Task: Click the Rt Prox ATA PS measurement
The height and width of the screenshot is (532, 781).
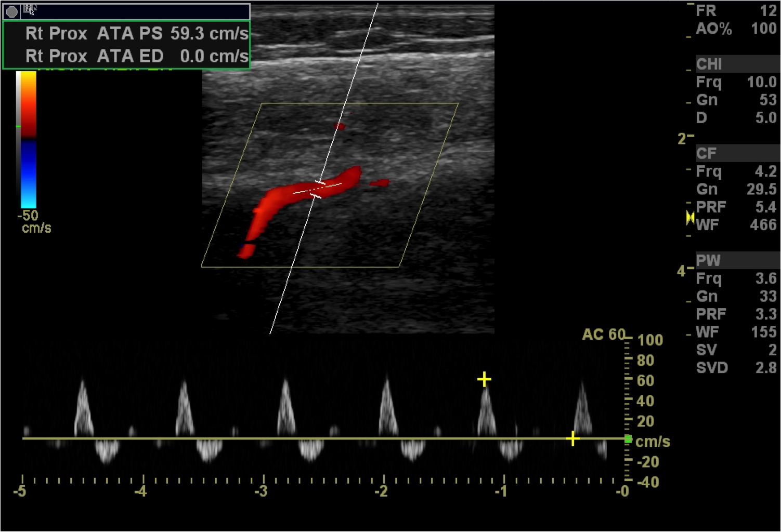Action: pos(137,34)
